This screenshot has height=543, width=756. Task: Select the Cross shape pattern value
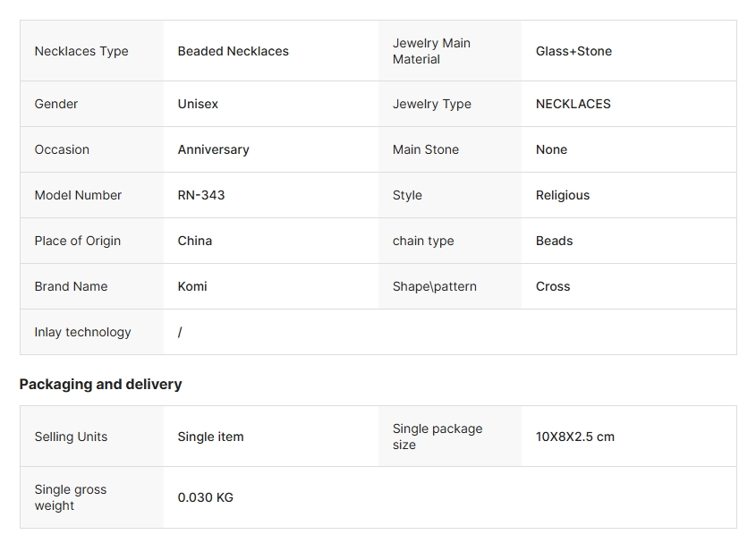point(553,286)
